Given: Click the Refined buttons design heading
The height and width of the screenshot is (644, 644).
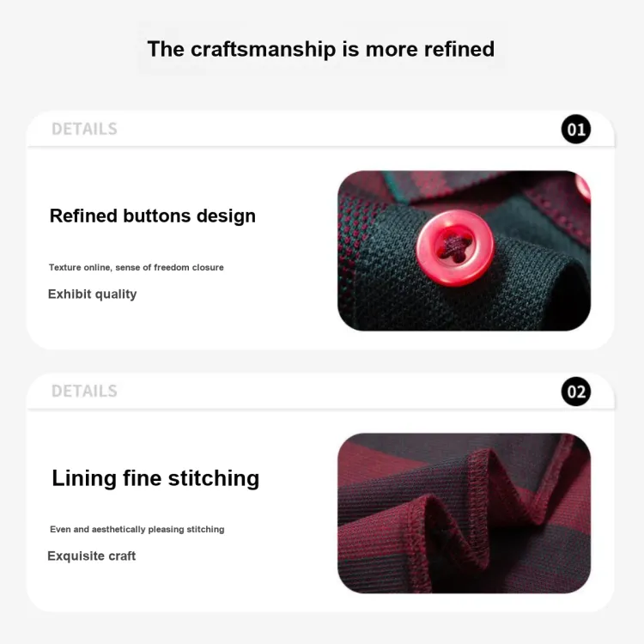Looking at the screenshot, I should [152, 216].
